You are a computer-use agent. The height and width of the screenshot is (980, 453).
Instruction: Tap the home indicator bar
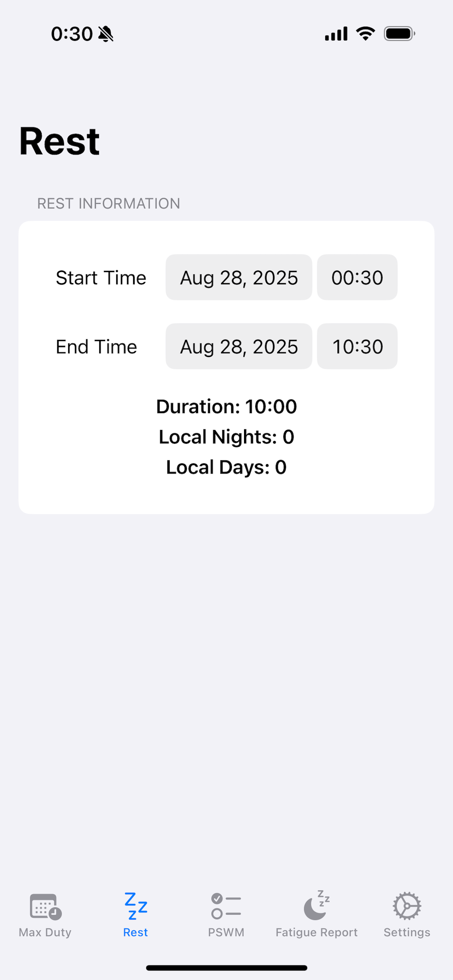tap(226, 968)
